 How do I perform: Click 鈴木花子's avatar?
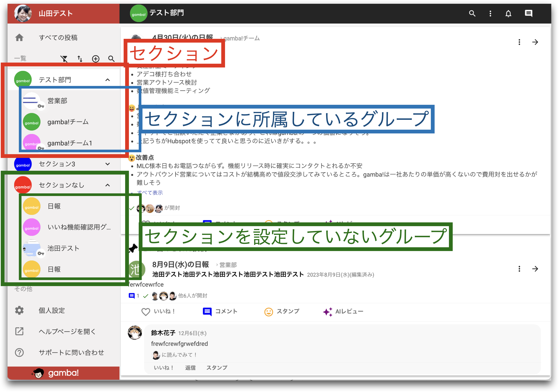[135, 332]
